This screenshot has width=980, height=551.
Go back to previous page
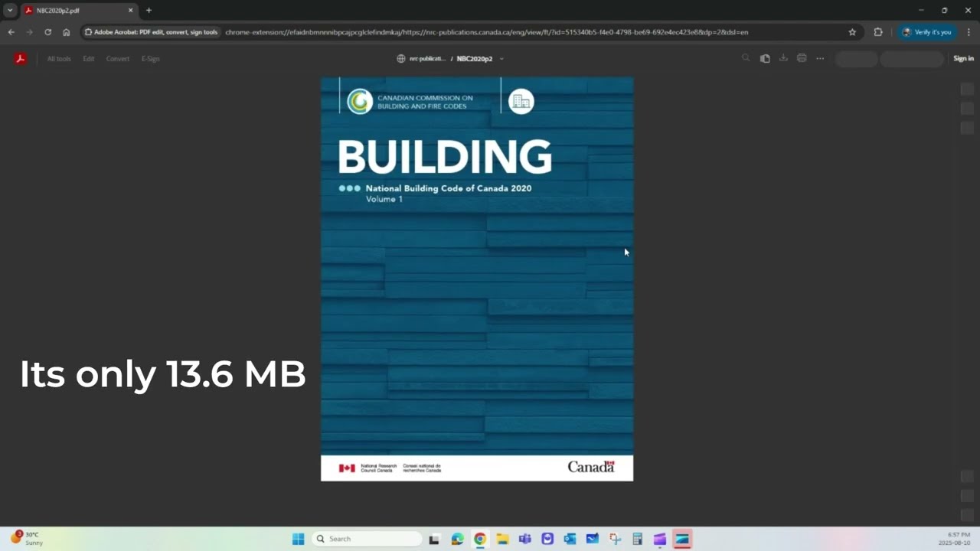[11, 32]
